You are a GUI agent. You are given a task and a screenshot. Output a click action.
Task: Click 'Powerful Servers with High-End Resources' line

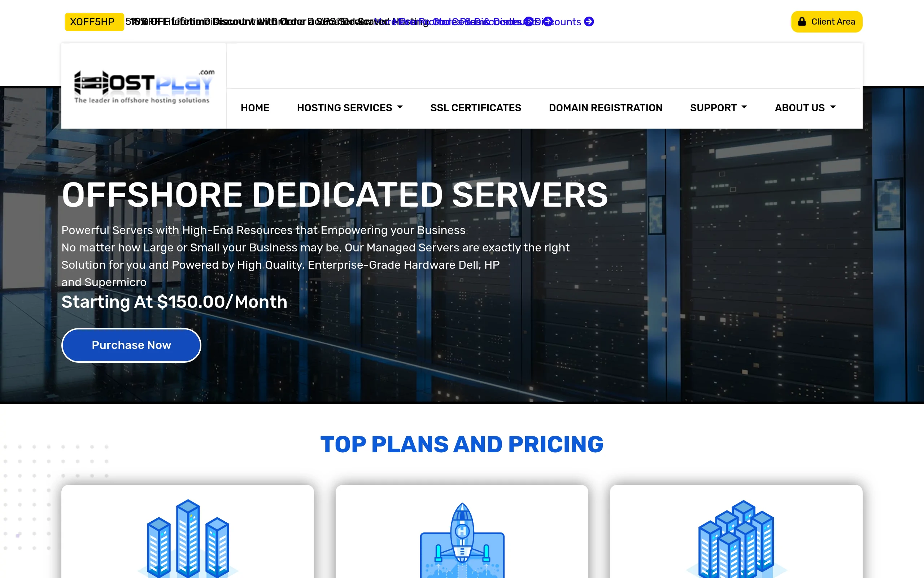(x=263, y=230)
